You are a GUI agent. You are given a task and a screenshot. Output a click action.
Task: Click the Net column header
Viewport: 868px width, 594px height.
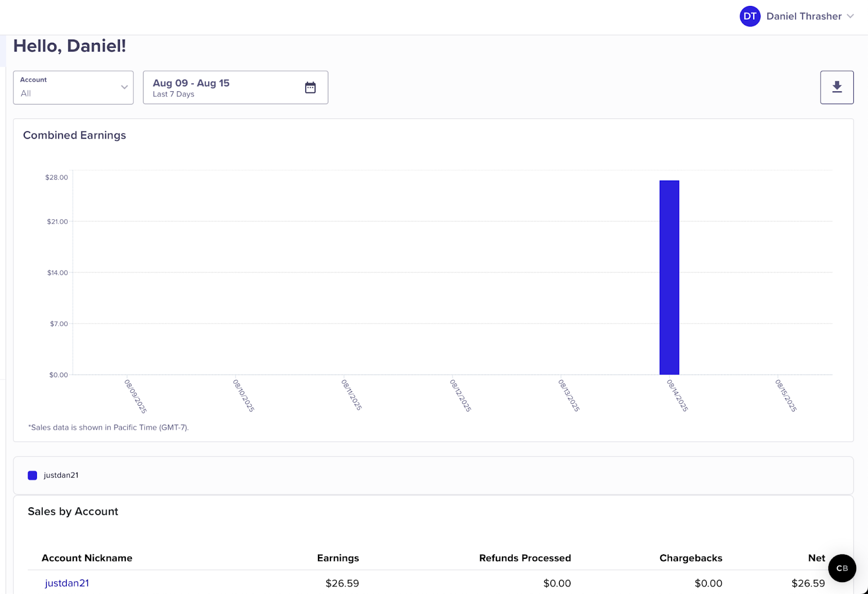(815, 558)
